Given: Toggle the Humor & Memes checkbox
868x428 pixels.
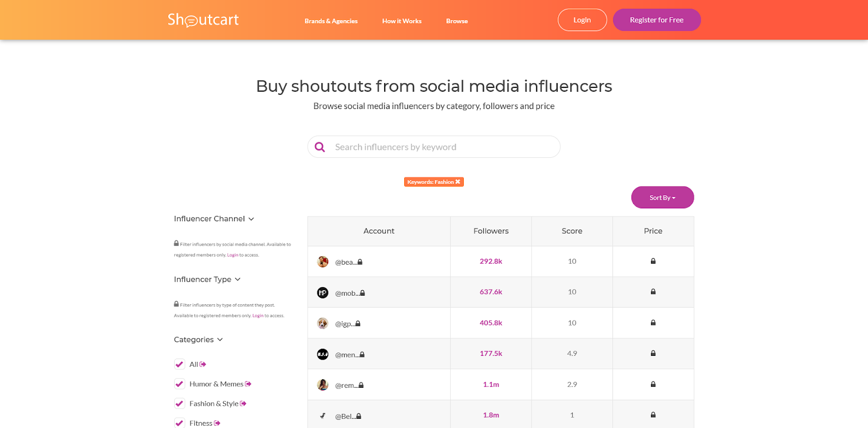Looking at the screenshot, I should point(180,384).
